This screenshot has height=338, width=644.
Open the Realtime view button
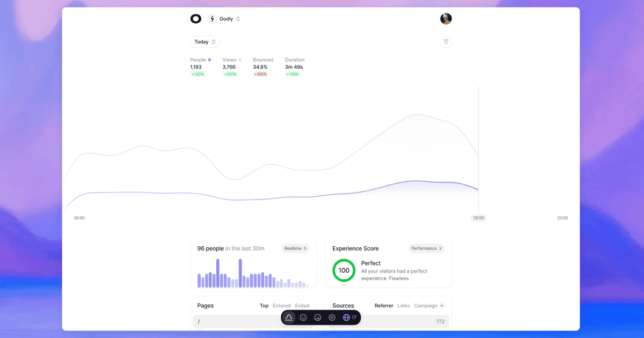pyautogui.click(x=296, y=248)
